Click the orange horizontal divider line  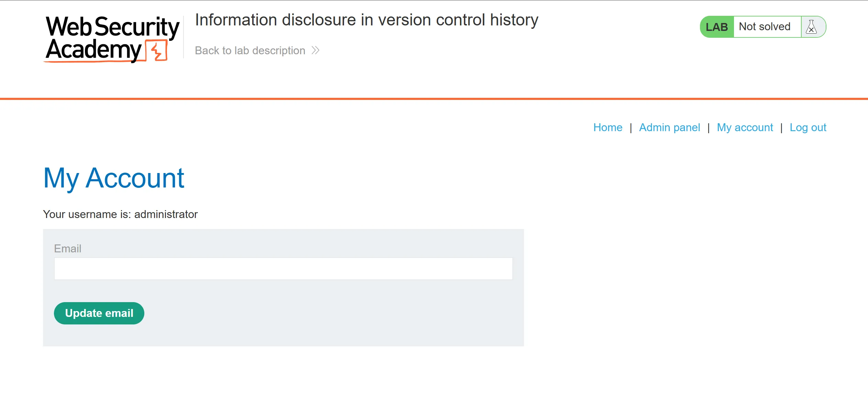click(434, 99)
